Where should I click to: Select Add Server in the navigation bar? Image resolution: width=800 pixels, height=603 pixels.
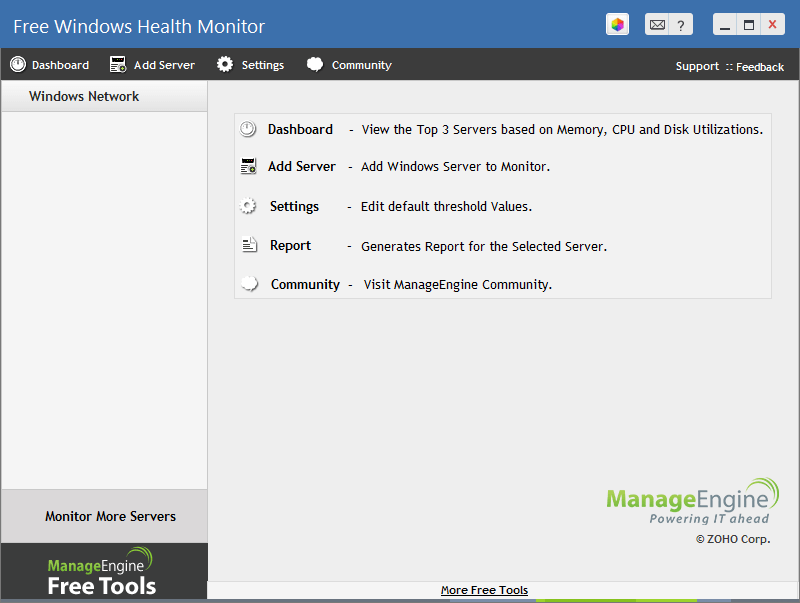coord(152,64)
